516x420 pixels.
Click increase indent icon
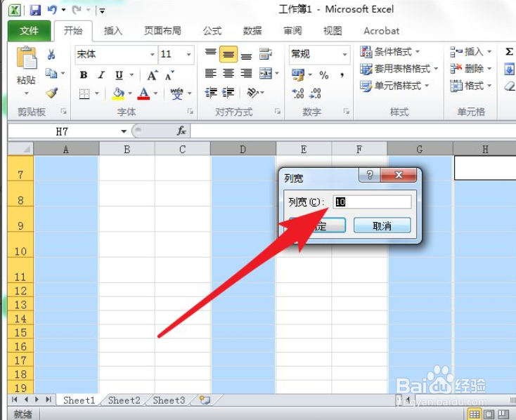[x=228, y=93]
